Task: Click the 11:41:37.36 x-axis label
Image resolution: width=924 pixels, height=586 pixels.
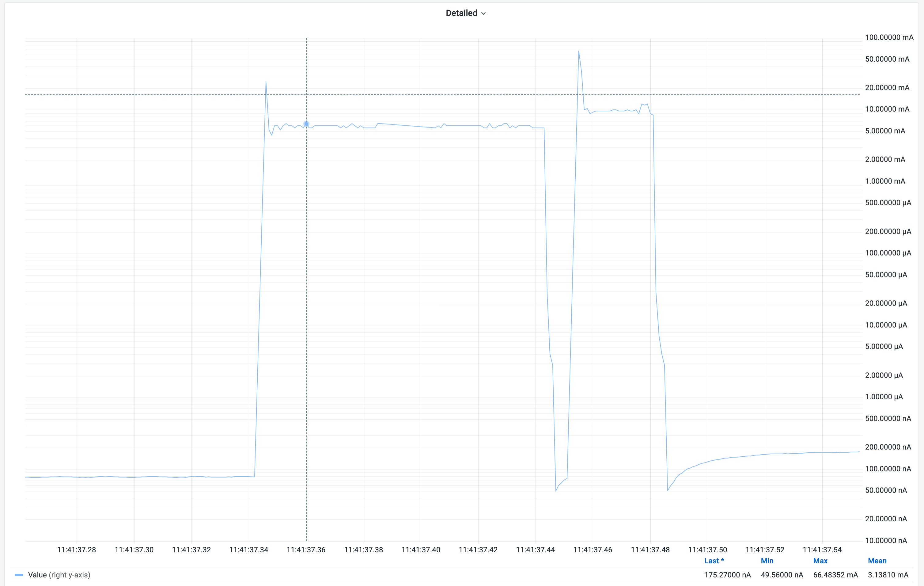Action: [306, 550]
